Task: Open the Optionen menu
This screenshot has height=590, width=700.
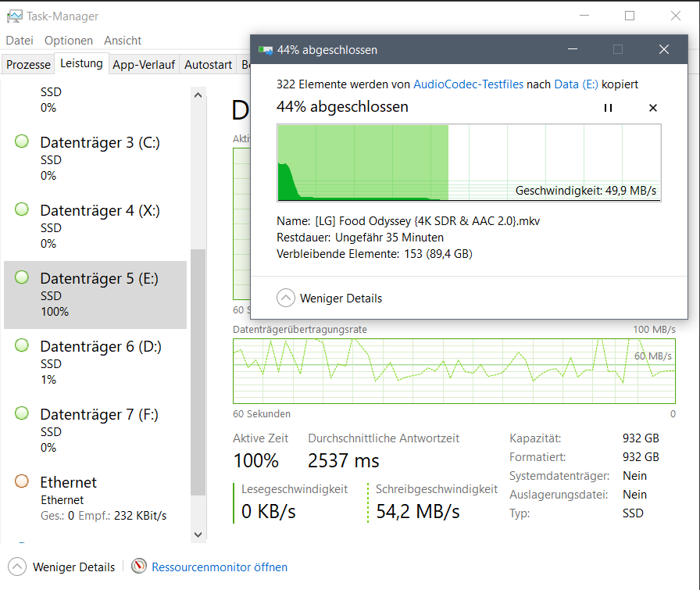Action: (69, 41)
